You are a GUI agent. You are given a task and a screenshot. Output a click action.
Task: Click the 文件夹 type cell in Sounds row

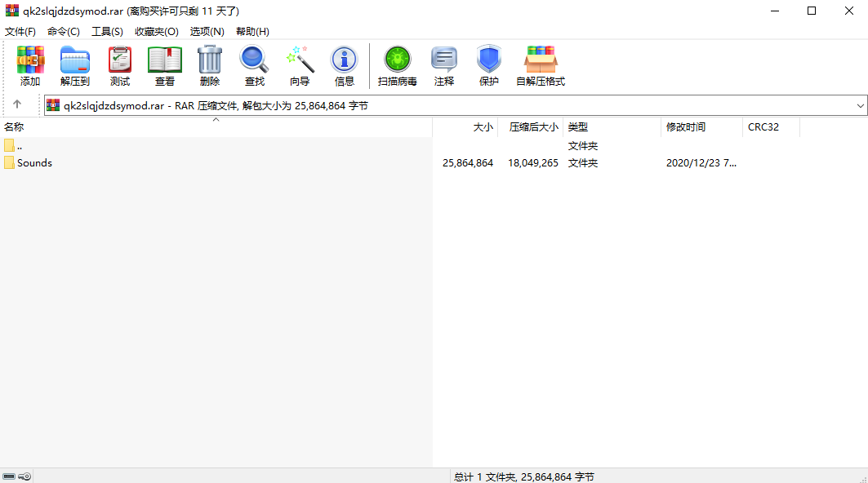click(x=583, y=163)
